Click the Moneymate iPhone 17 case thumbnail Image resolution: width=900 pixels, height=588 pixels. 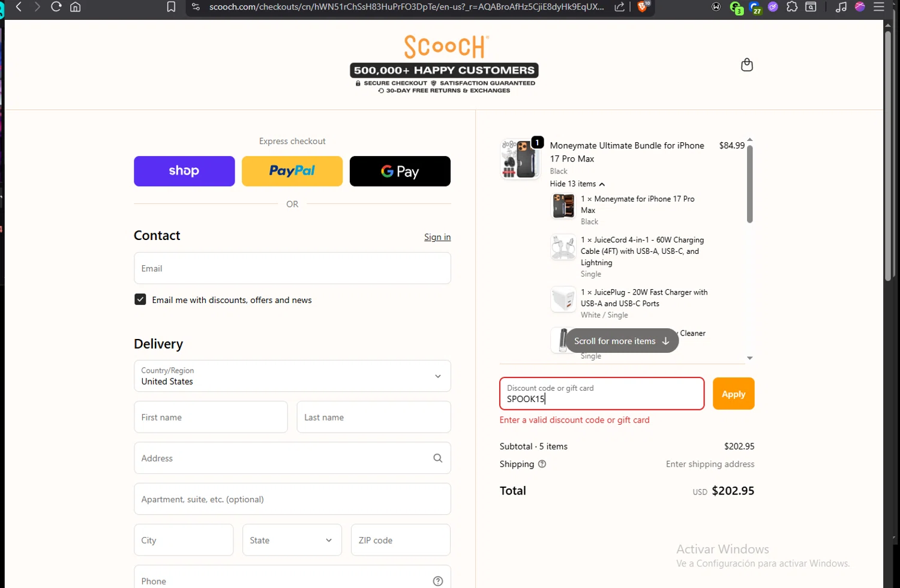coord(563,206)
